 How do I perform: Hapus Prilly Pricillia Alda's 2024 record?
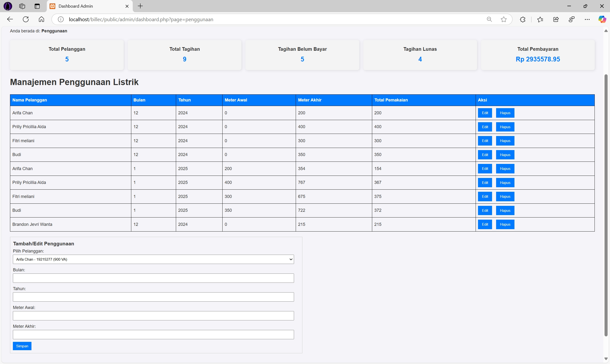(505, 127)
